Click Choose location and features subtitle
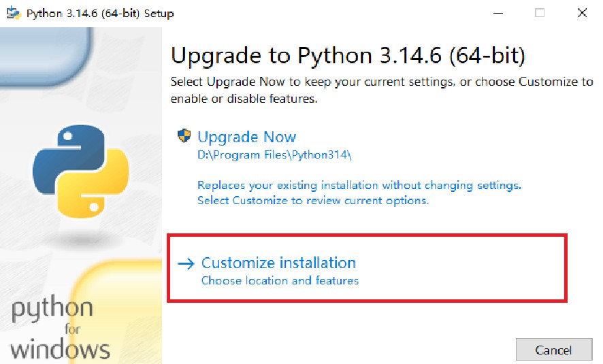Screen dimensions: 603x364 [x=280, y=280]
